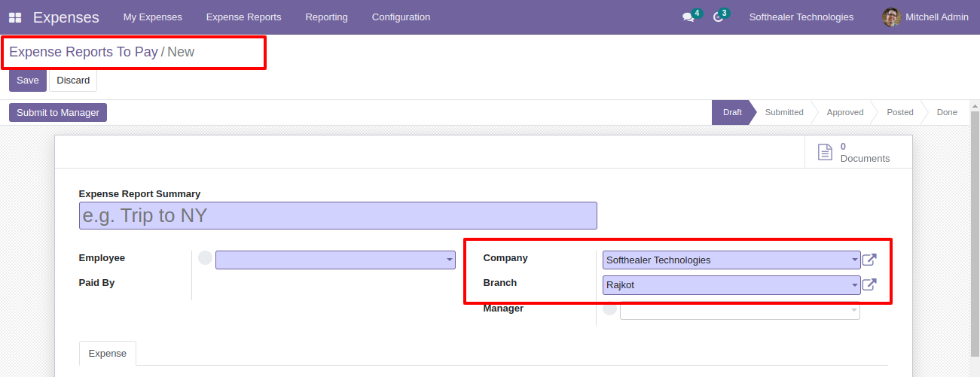
Task: Expand the Employee dropdown field
Action: 335,260
